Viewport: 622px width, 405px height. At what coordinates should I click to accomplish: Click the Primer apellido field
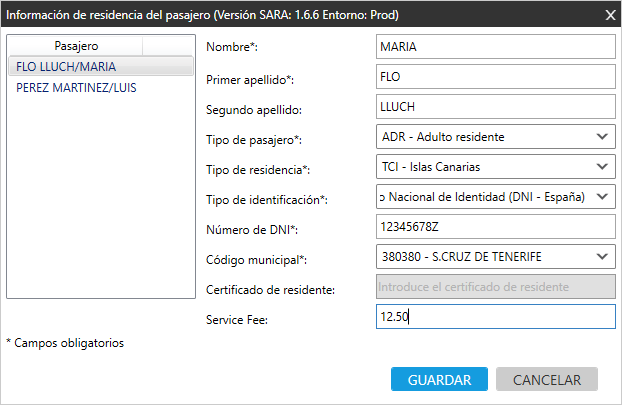click(x=495, y=77)
